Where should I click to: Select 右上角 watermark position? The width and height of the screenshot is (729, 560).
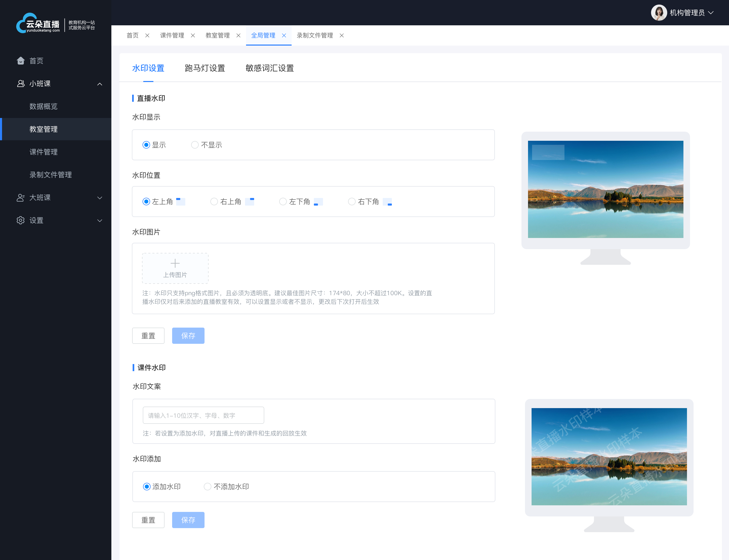click(213, 202)
